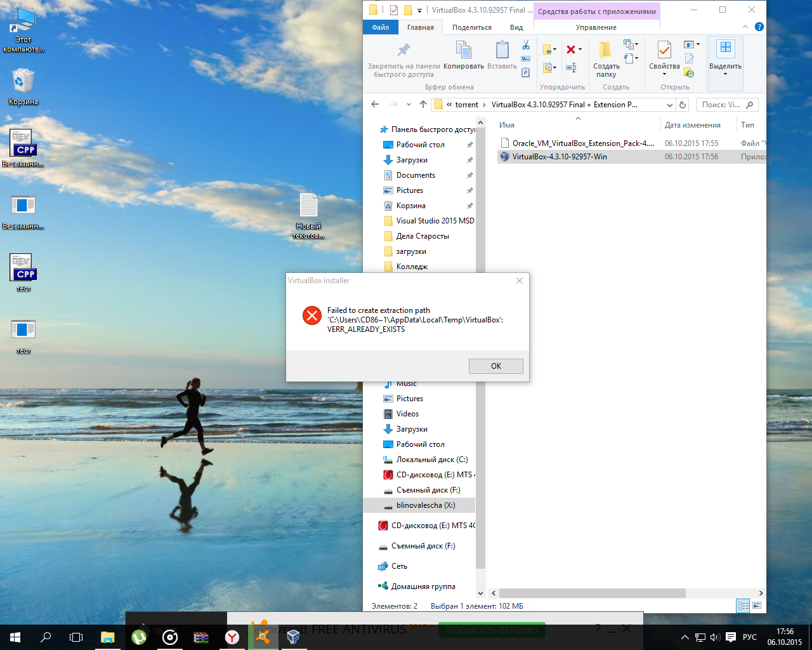Collapse the ribbon with the chevron

tap(745, 27)
